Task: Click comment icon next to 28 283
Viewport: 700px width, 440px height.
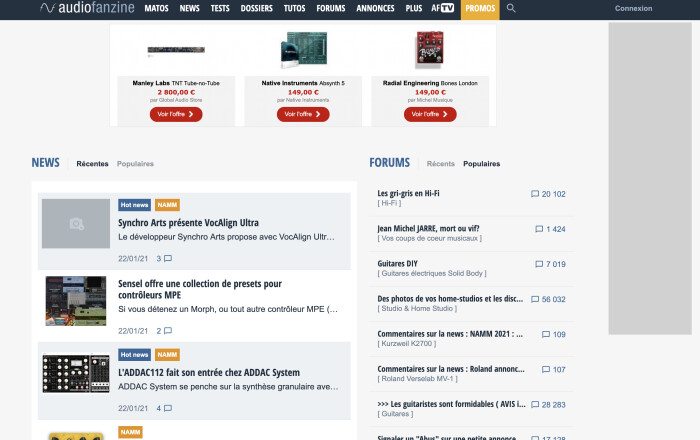Action: pyautogui.click(x=535, y=405)
